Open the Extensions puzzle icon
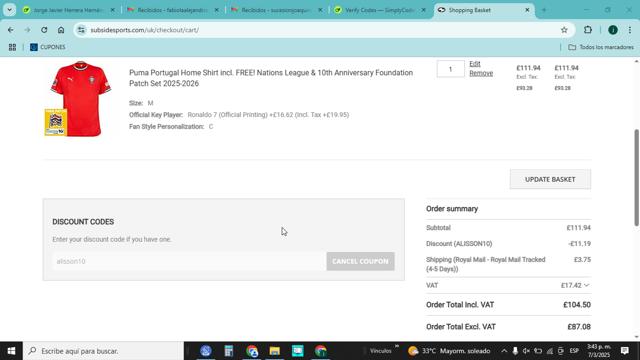The height and width of the screenshot is (360, 640). coord(588,30)
